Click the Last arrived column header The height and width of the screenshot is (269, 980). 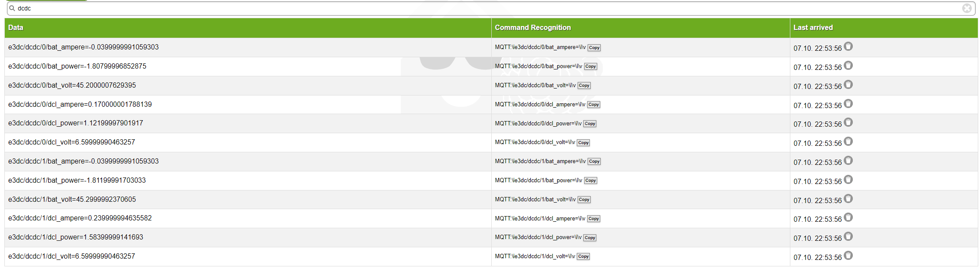[x=813, y=28]
